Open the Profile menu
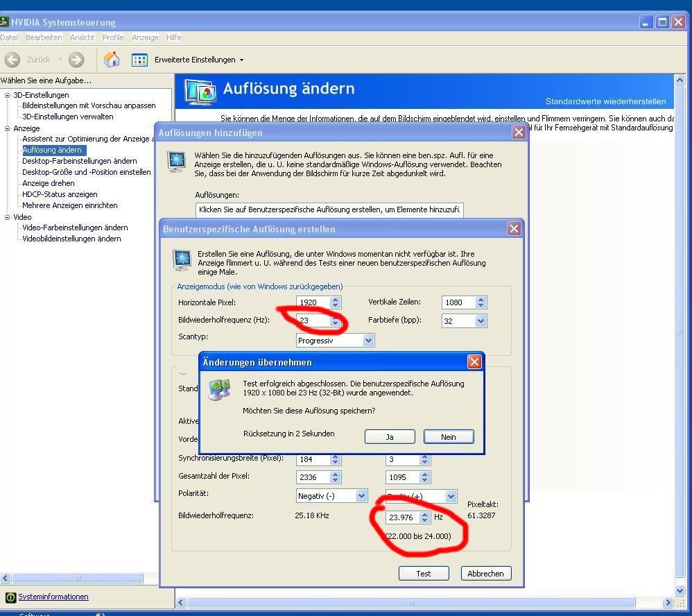 tap(113, 37)
